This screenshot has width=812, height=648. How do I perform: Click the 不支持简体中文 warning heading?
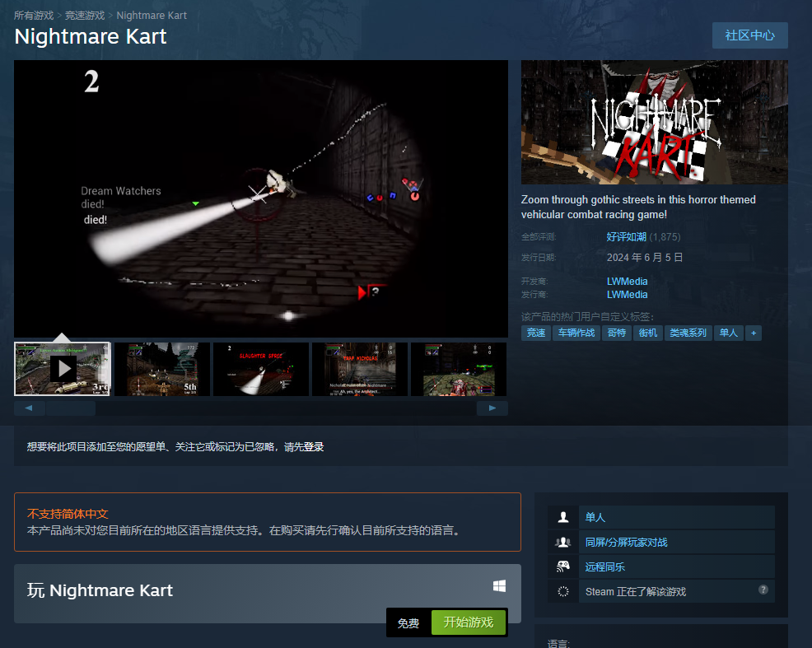coord(68,514)
